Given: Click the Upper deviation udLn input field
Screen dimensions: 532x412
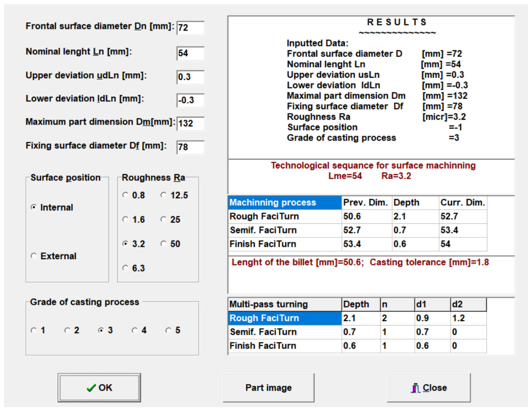Looking at the screenshot, I should click(190, 77).
